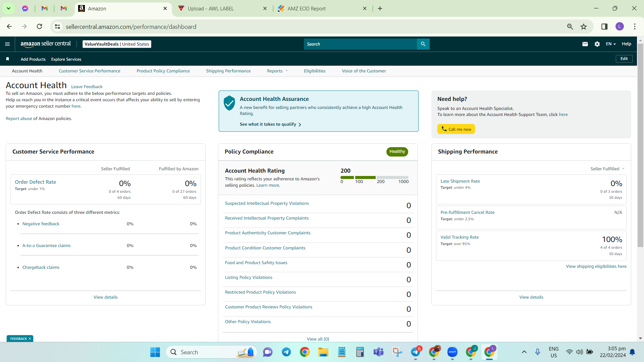Open the messages envelope icon
Viewport: 644px width, 362px height.
(x=585, y=44)
